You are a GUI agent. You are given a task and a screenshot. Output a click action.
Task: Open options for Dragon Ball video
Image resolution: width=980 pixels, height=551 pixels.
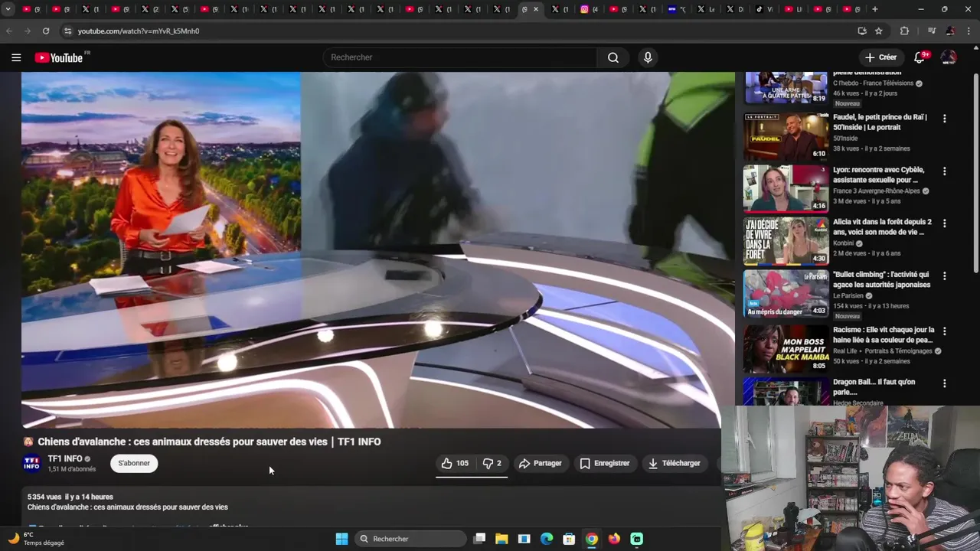[944, 383]
